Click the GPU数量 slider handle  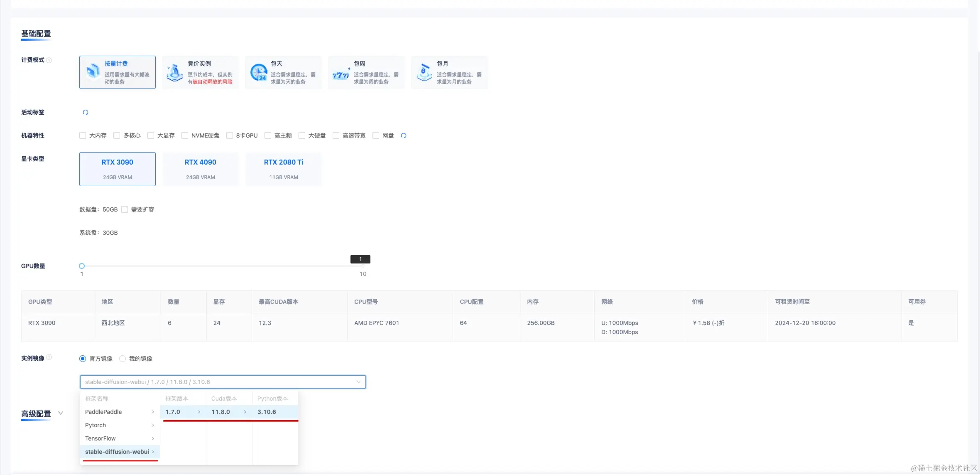82,266
